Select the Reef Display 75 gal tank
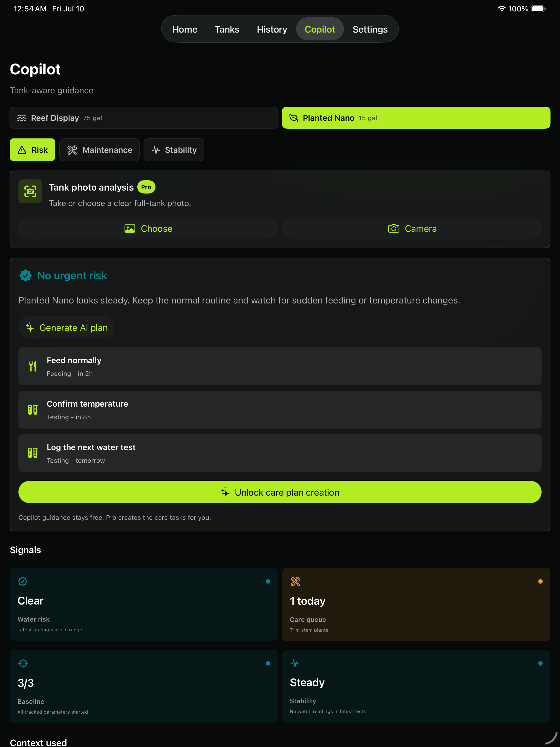 pos(144,118)
